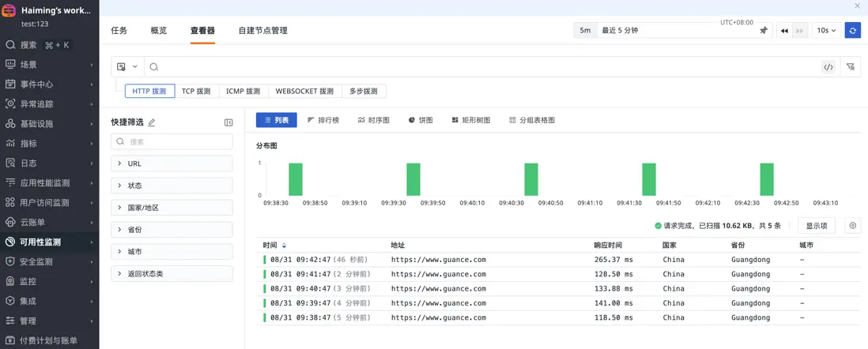Open the table settings gear icon
The height and width of the screenshot is (349, 868).
point(852,226)
